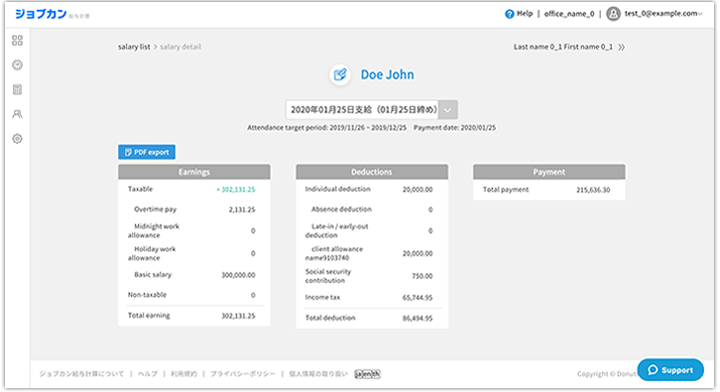Click the Deductions panel header
This screenshot has width=720, height=392.
tap(372, 172)
